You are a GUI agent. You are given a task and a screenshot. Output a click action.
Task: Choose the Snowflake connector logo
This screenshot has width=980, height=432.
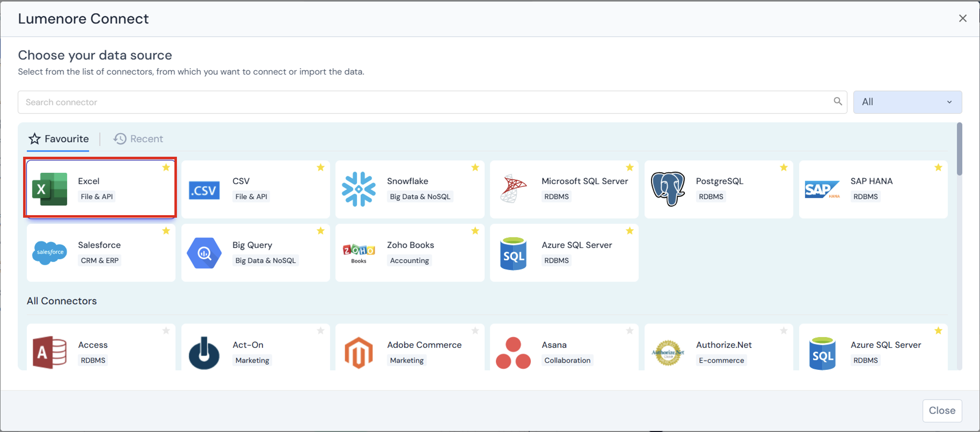point(358,189)
